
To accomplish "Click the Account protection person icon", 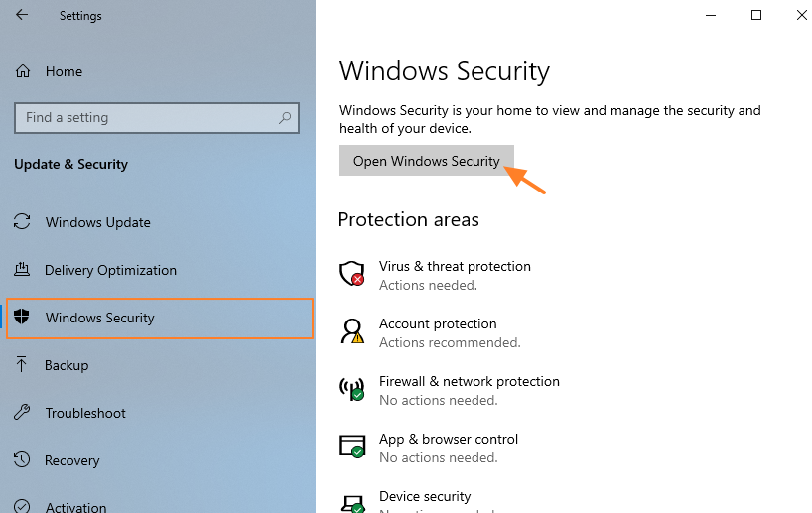I will click(352, 331).
